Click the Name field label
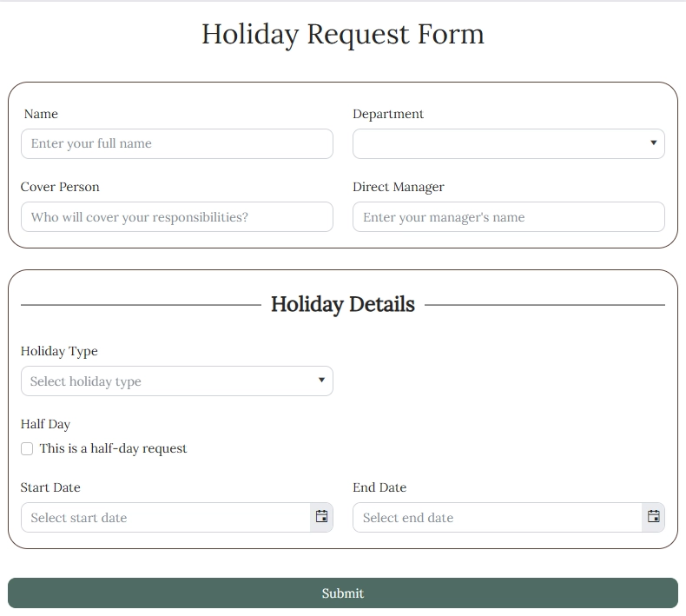686x616 pixels. pos(41,114)
